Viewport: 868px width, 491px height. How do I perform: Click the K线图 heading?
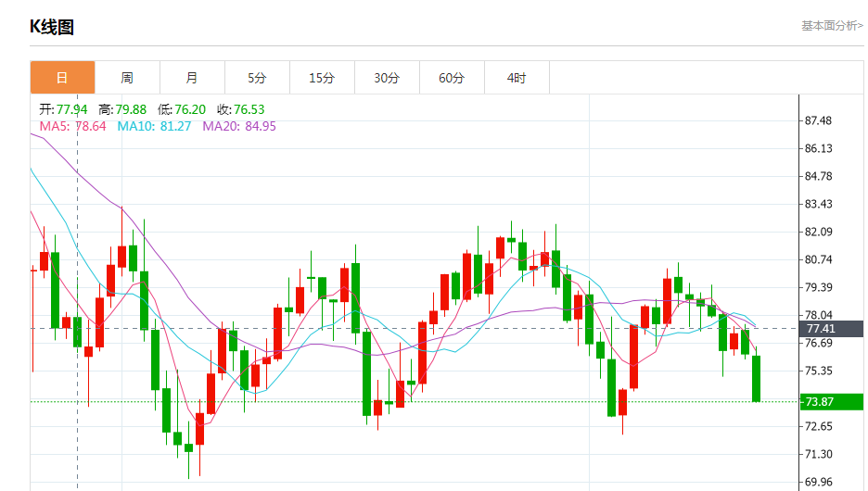(x=52, y=27)
